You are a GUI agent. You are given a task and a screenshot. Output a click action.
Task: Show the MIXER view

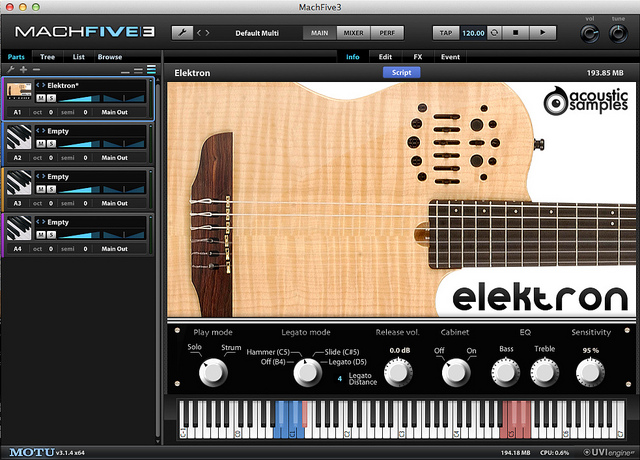click(x=353, y=33)
